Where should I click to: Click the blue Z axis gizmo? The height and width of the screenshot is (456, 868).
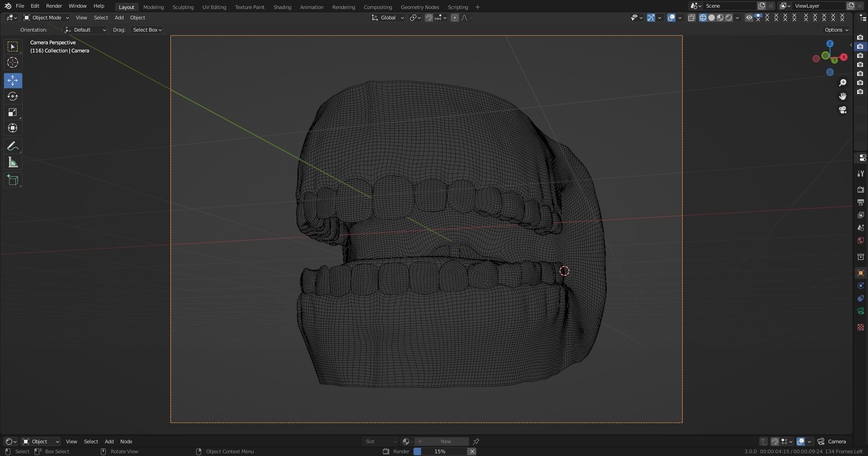pyautogui.click(x=830, y=44)
